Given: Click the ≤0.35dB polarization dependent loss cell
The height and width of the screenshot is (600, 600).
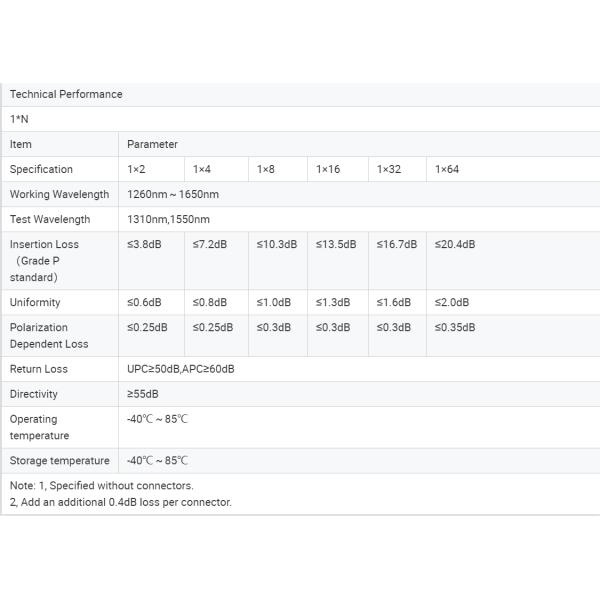Looking at the screenshot, I should (x=455, y=327).
